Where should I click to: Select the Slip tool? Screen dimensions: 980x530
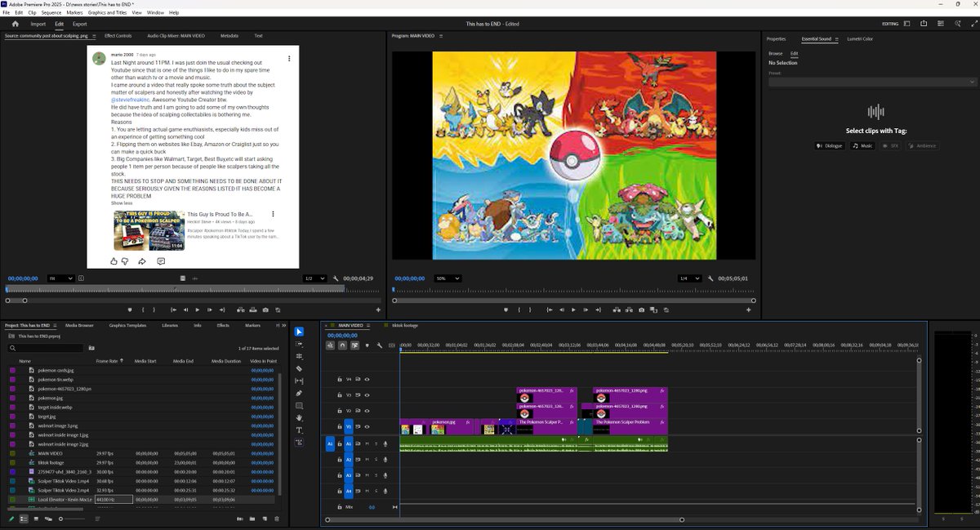299,381
